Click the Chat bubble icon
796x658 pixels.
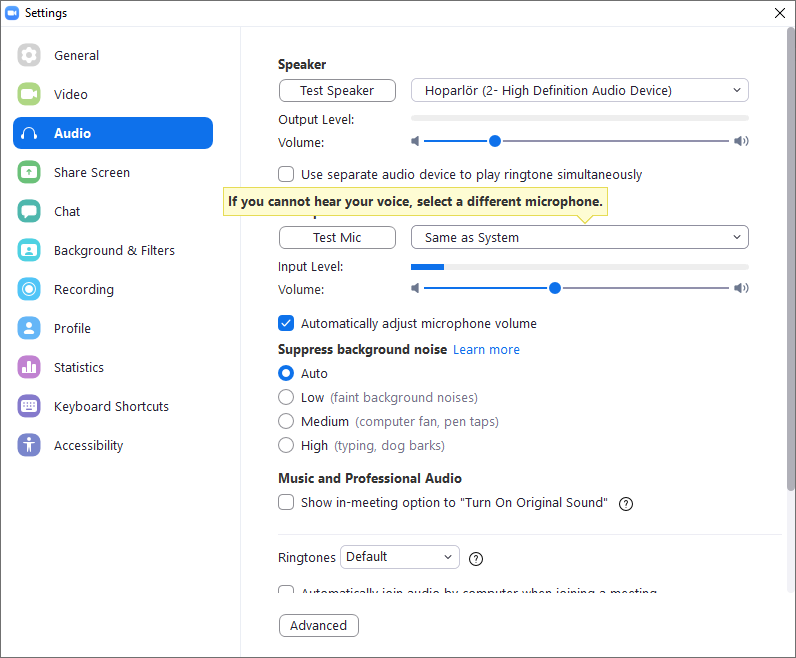(x=29, y=212)
